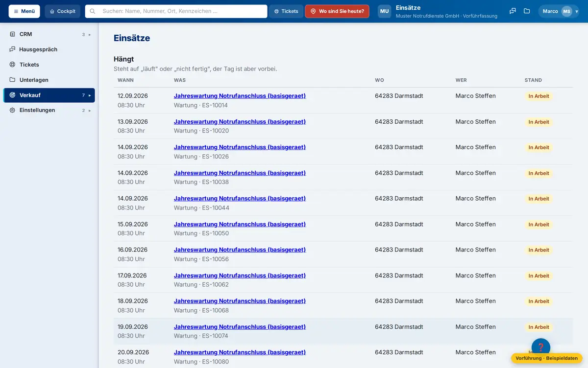Open Jahreswartung link for ES-10062

pyautogui.click(x=240, y=276)
